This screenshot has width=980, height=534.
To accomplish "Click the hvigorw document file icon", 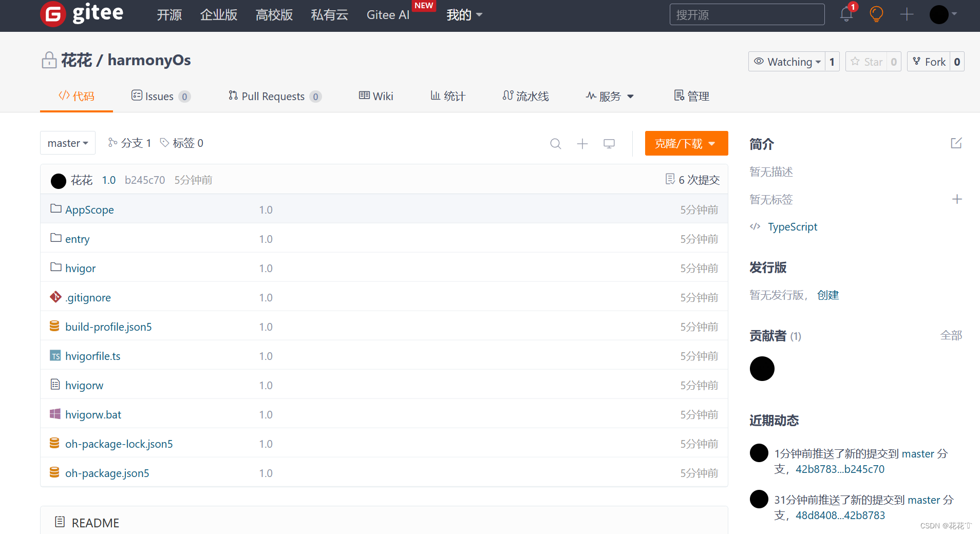I will tap(55, 385).
